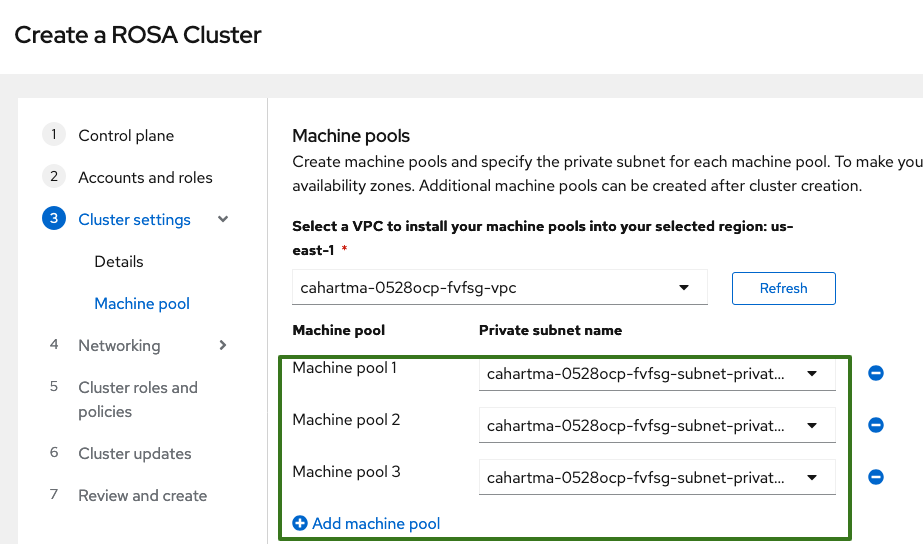Select Machine pool sub-step in wizard
Viewport: 923px width, 544px height.
pyautogui.click(x=142, y=303)
